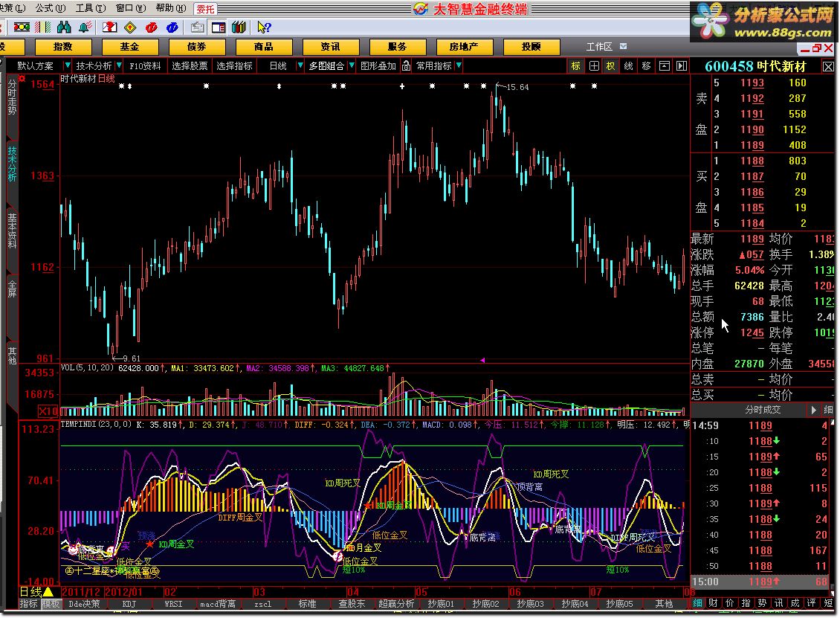
Task: Close the 600458 quote panel X box
Action: pos(828,66)
